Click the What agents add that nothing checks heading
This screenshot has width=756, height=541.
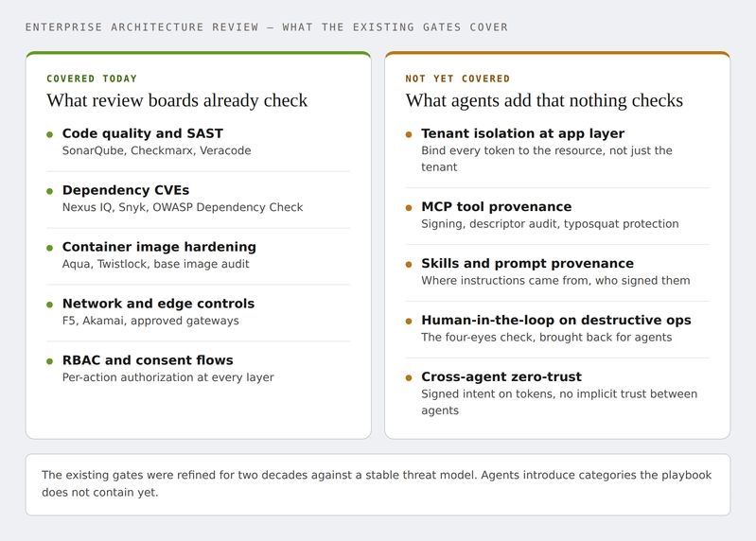pos(544,100)
